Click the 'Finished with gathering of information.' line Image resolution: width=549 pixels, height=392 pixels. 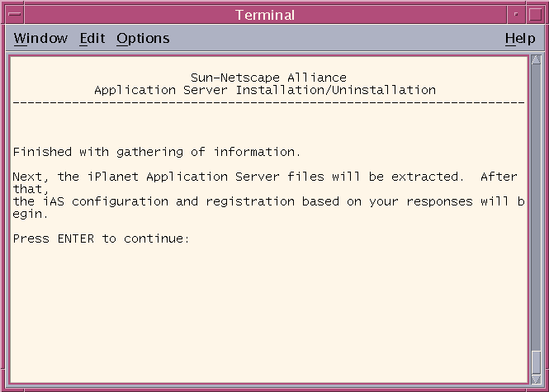(x=157, y=152)
